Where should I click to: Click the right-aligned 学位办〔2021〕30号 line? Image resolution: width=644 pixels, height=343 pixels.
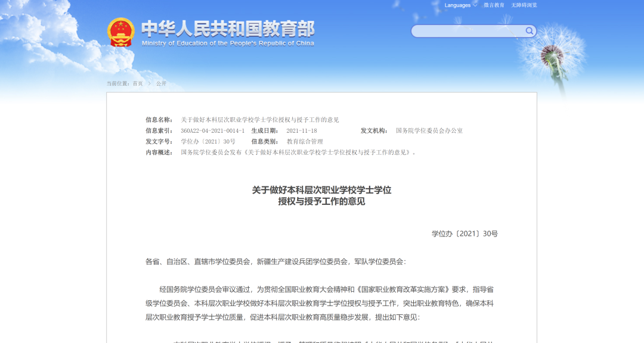pos(465,234)
